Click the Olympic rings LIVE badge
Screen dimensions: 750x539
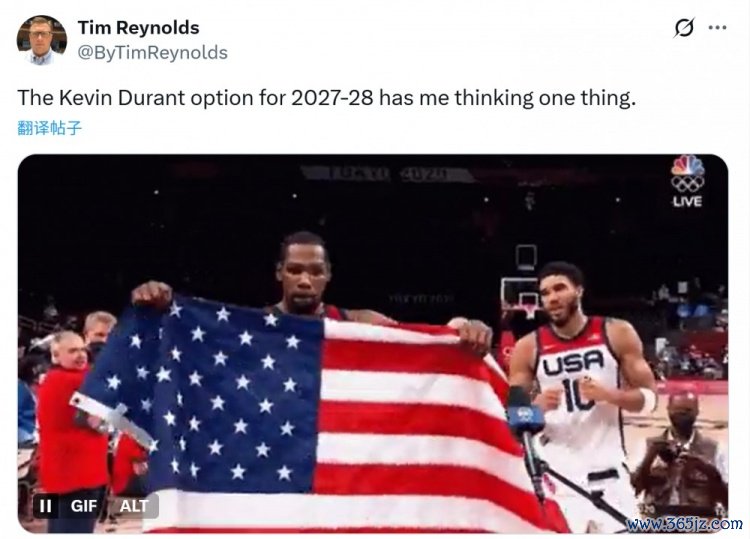click(687, 192)
